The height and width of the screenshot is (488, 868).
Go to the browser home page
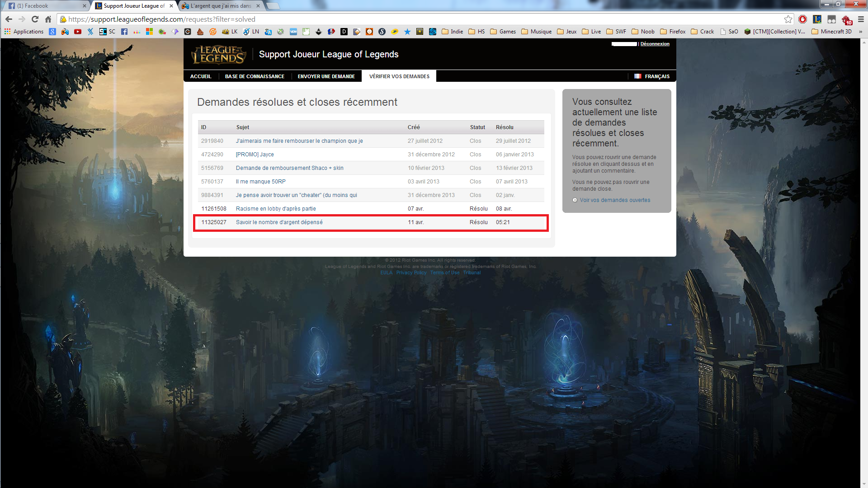click(48, 19)
